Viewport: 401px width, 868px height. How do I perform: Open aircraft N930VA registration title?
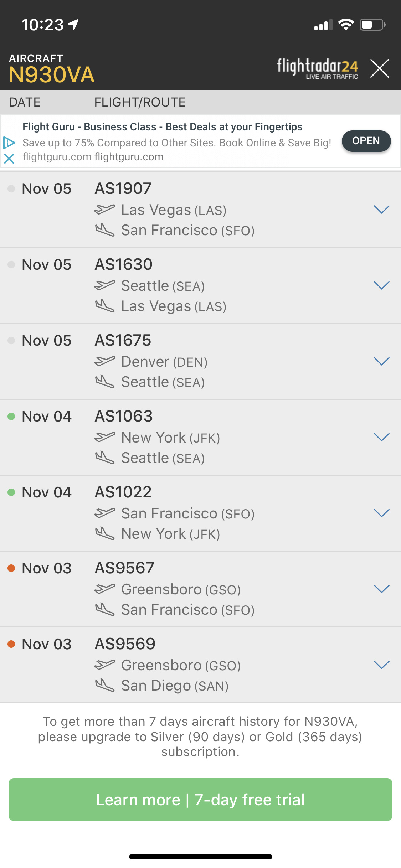tap(52, 75)
